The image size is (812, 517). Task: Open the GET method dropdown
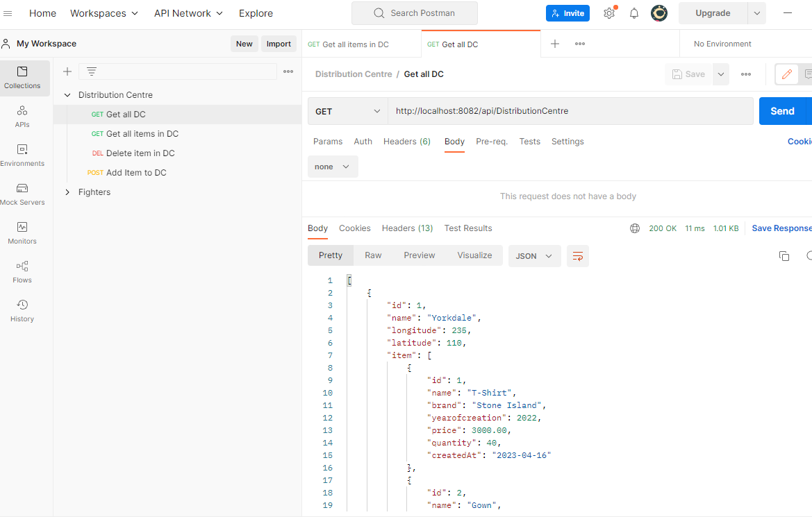point(347,110)
